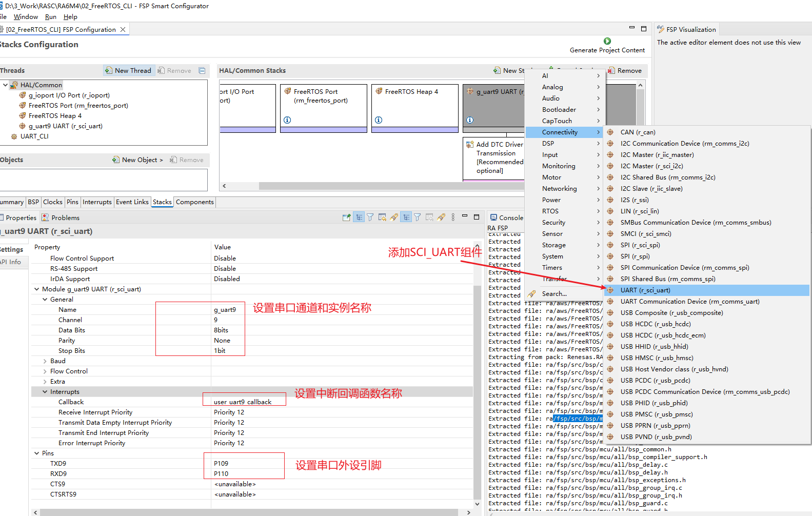This screenshot has width=812, height=516.
Task: Open the info icon on FreeRTOS Port block
Action: 287,120
